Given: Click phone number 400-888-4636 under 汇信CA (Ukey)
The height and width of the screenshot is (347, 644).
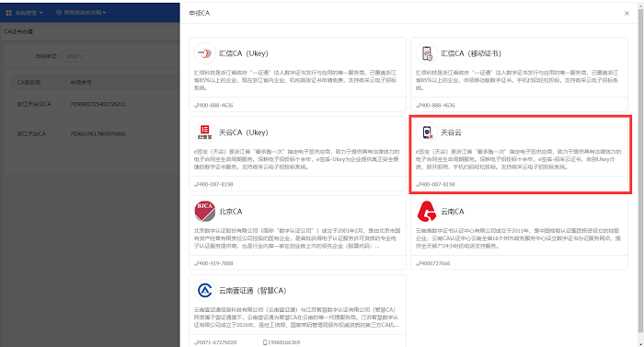Looking at the screenshot, I should 215,105.
